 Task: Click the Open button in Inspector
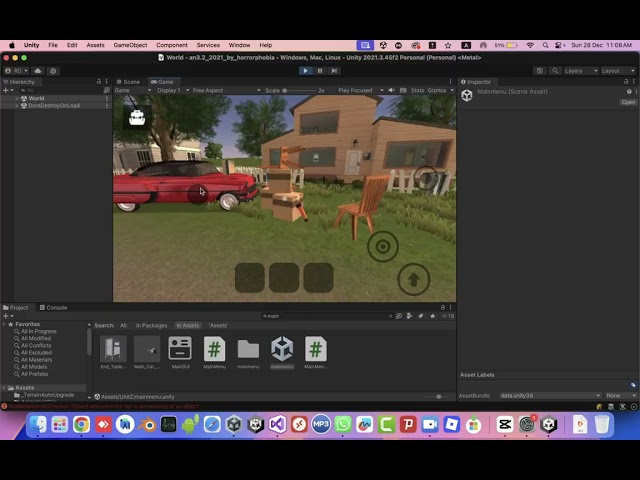(628, 102)
